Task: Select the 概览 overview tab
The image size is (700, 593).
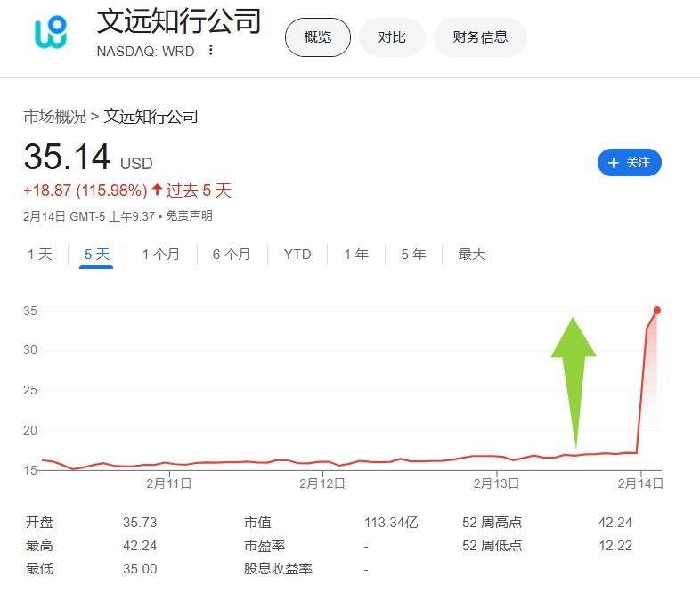Action: coord(317,37)
